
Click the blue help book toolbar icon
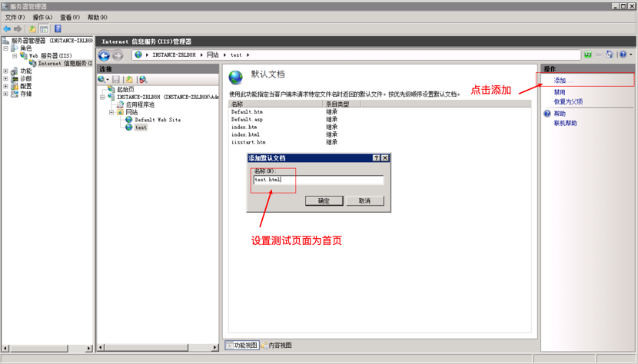tap(58, 29)
